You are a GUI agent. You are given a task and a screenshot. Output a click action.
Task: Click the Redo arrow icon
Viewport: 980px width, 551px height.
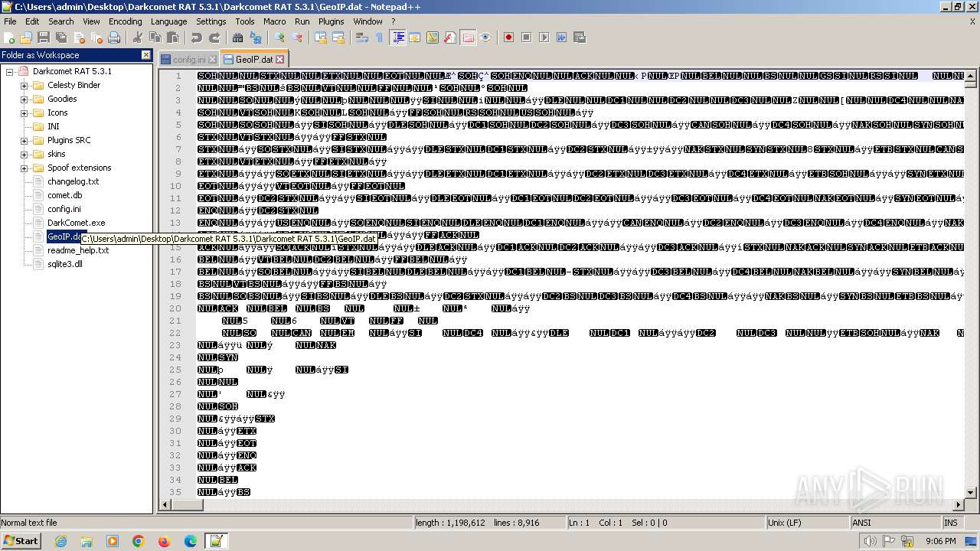click(214, 37)
